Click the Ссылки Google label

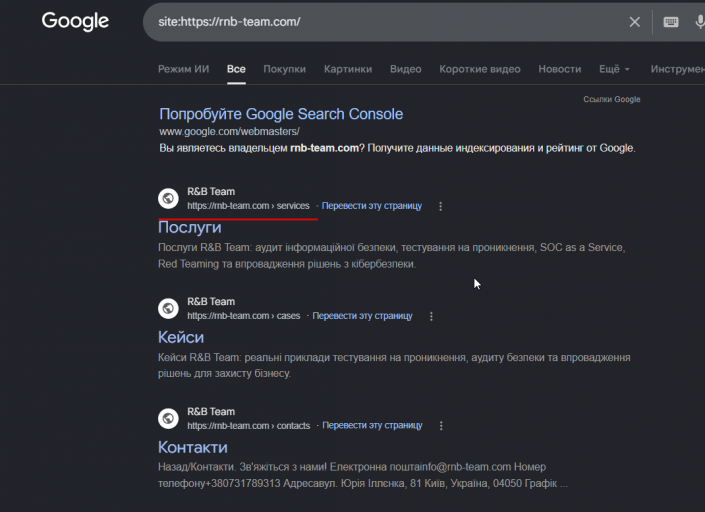(x=611, y=99)
